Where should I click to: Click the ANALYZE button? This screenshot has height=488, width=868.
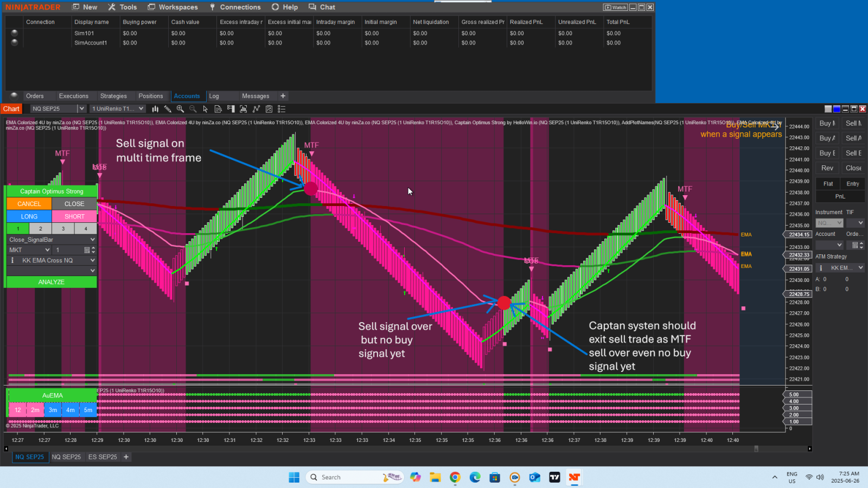[x=52, y=282]
